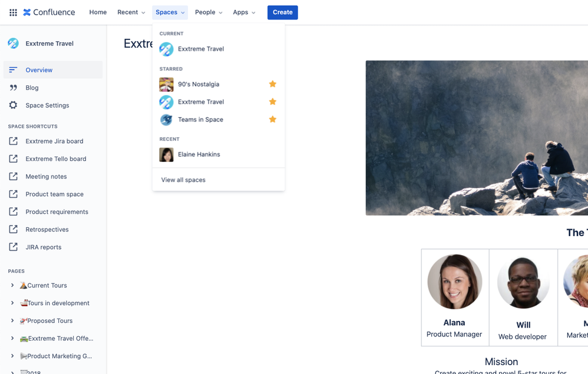Unstar the Teams in Space space
588x374 pixels.
coord(273,119)
